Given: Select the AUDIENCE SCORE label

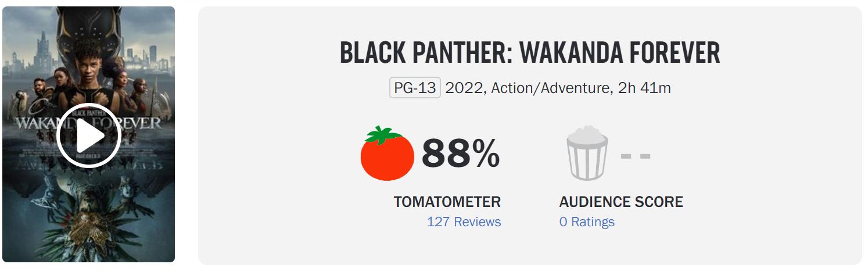Looking at the screenshot, I should [x=621, y=202].
